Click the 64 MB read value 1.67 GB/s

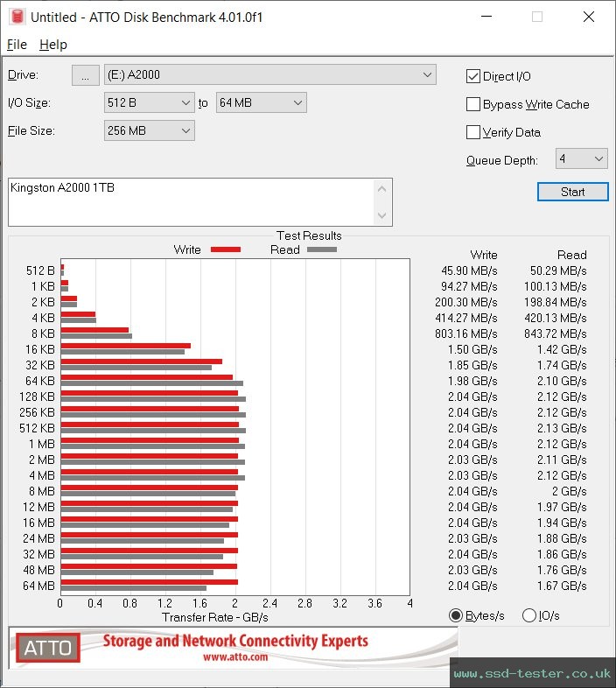562,586
